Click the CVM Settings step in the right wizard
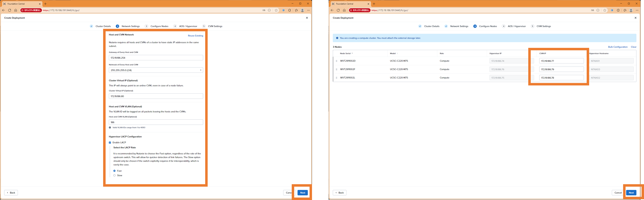 click(x=543, y=26)
